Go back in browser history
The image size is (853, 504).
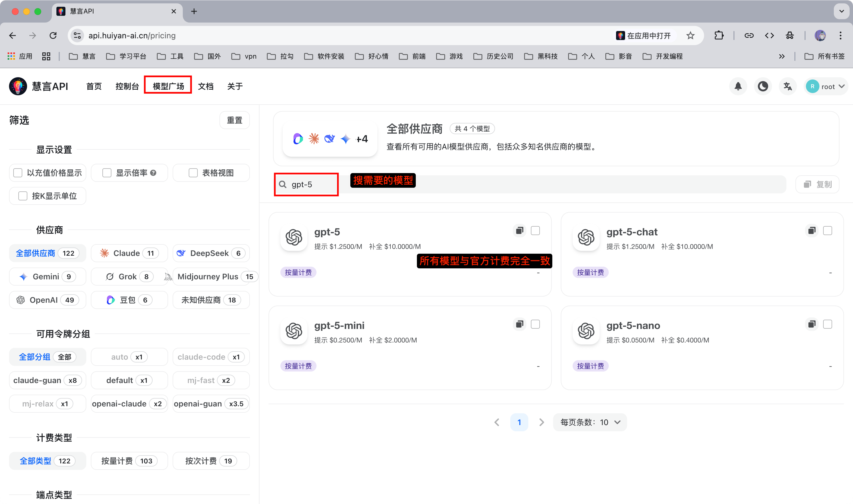[13, 35]
